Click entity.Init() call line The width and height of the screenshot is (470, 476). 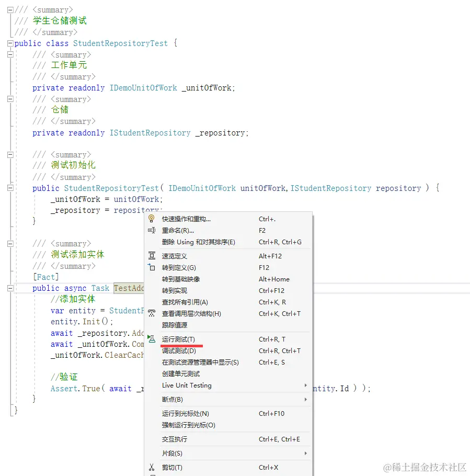(82, 322)
